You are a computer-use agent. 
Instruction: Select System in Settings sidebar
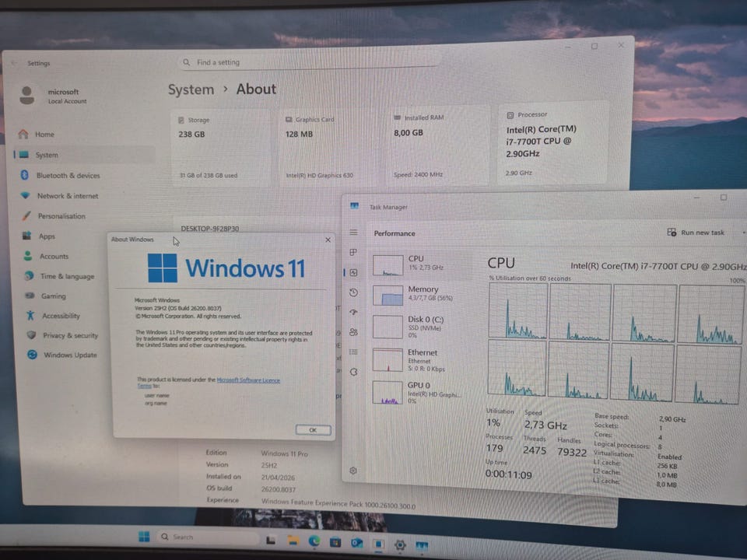tap(83, 155)
